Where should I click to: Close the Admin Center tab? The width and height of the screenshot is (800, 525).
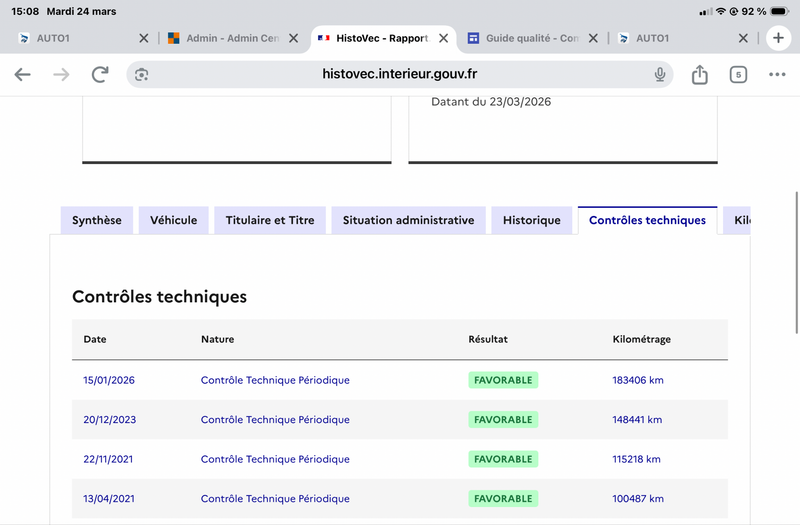coord(293,38)
